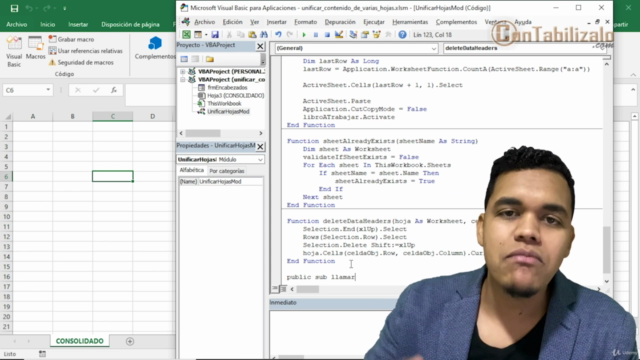
Task: Open Macros button in Excel ribbon
Action: pyautogui.click(x=36, y=48)
